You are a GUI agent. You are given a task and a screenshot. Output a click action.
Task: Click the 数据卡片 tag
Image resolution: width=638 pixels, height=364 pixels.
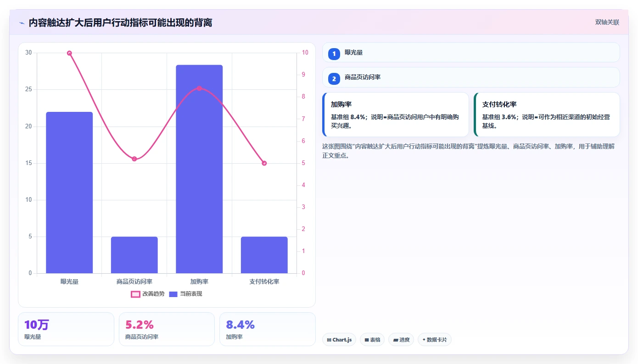434,340
